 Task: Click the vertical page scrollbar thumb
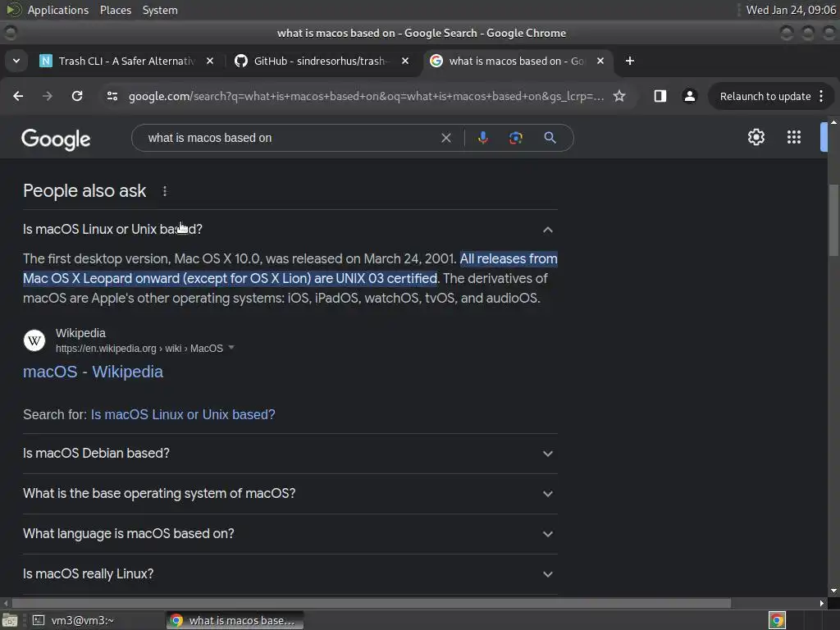[x=833, y=221]
